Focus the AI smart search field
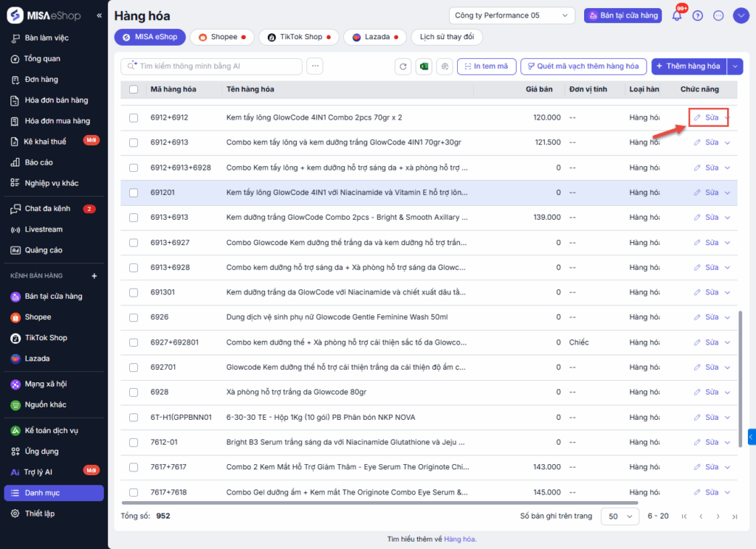 [211, 66]
